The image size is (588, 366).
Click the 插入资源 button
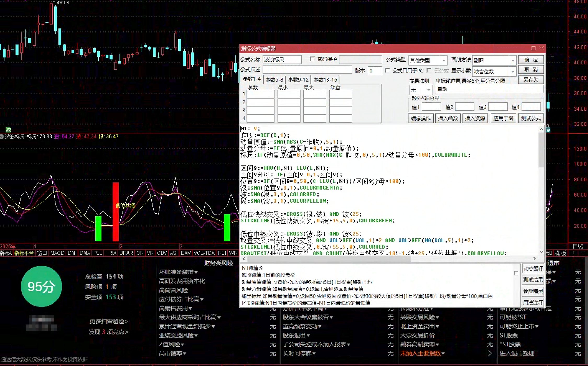[475, 118]
